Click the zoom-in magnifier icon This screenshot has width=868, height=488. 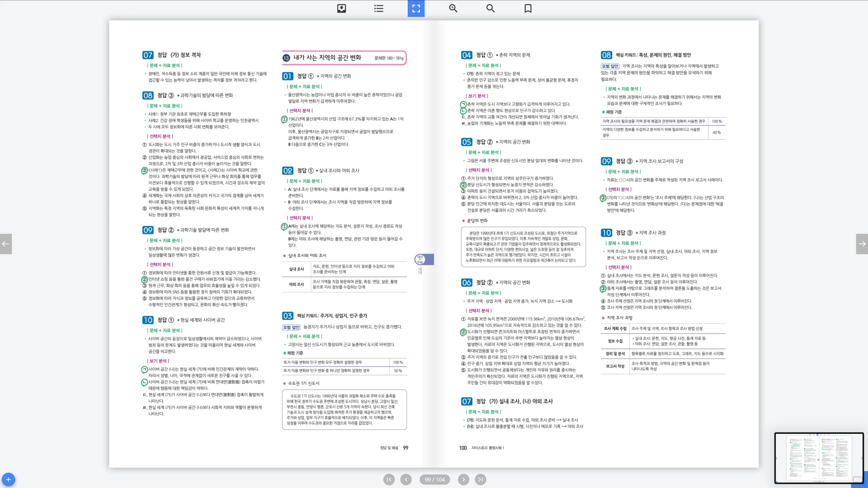[x=453, y=8]
